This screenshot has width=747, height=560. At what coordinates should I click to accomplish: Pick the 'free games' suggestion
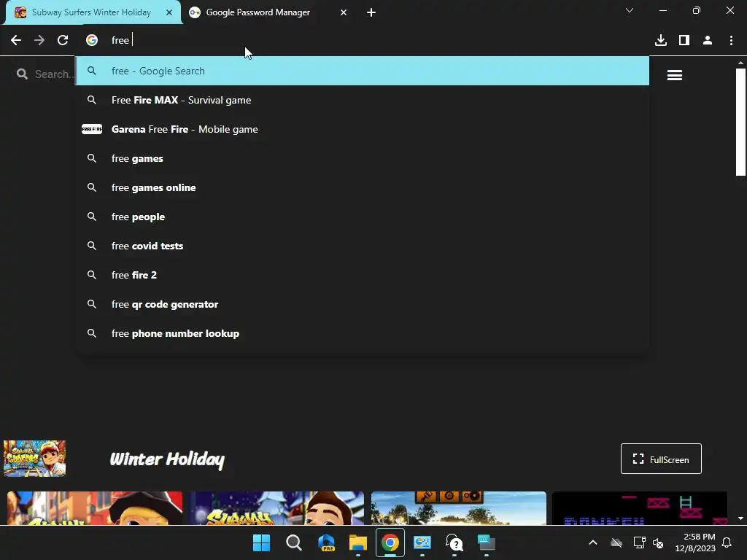point(362,158)
